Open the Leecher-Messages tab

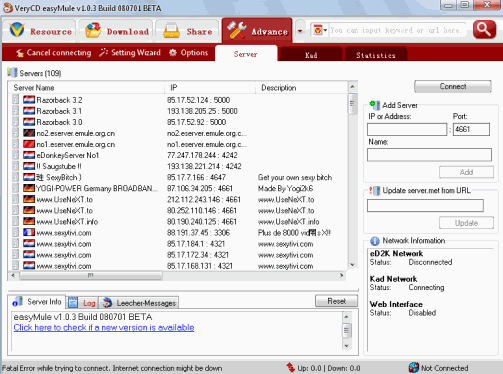[139, 303]
